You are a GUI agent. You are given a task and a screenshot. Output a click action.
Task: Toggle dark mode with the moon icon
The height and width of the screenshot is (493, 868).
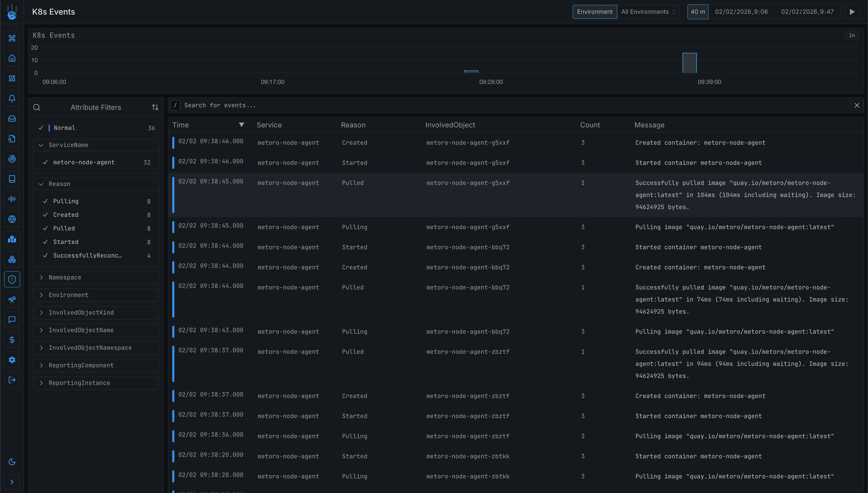12,462
